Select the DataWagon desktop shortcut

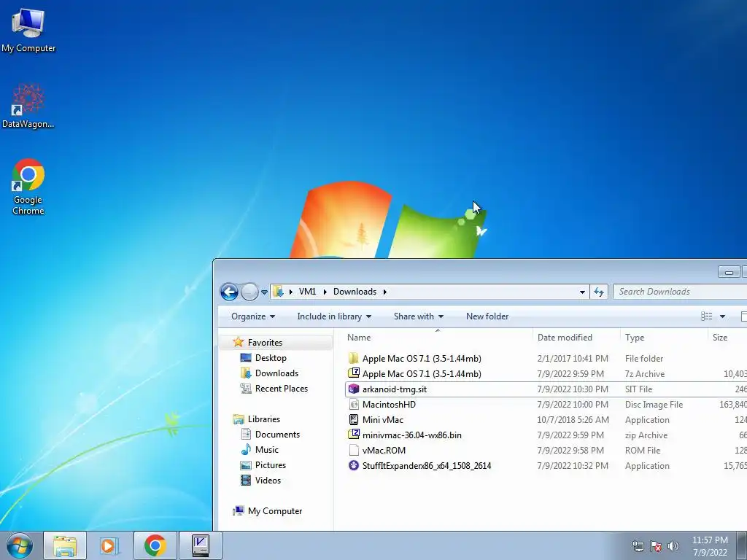point(28,106)
